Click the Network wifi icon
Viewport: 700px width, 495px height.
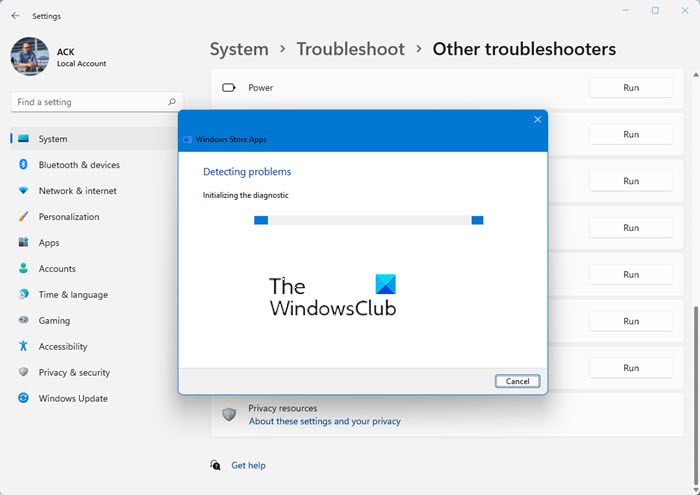tap(23, 191)
